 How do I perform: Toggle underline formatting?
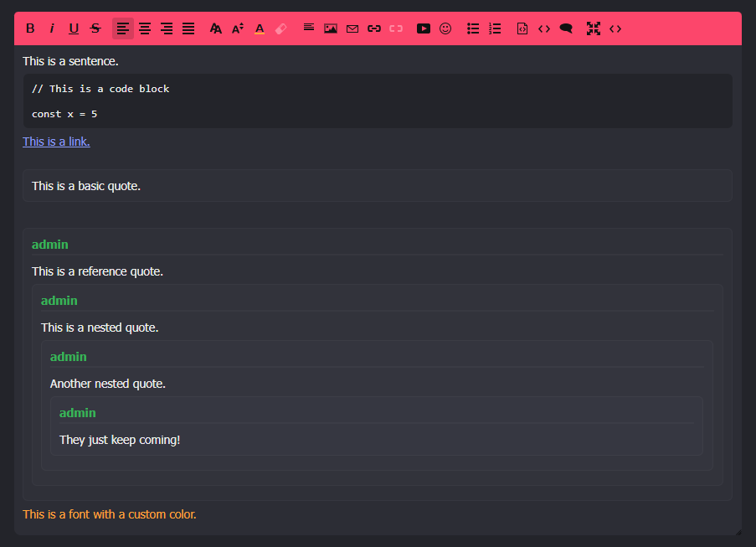[x=74, y=28]
